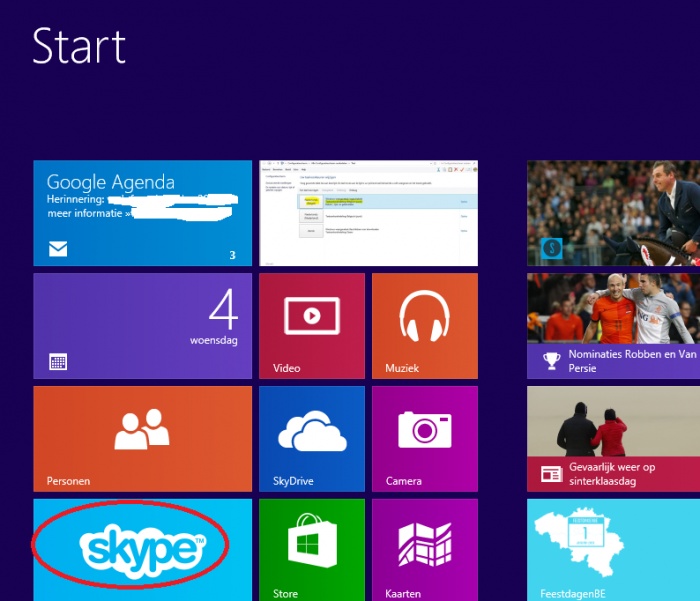The width and height of the screenshot is (700, 601).
Task: Click the newspaper icon on news tile
Action: point(551,474)
